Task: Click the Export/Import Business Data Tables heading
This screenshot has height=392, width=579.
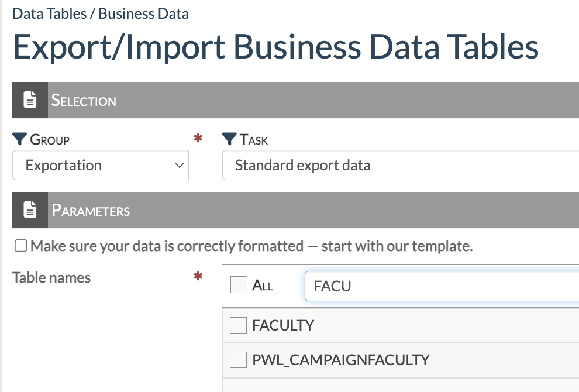Action: point(275,47)
